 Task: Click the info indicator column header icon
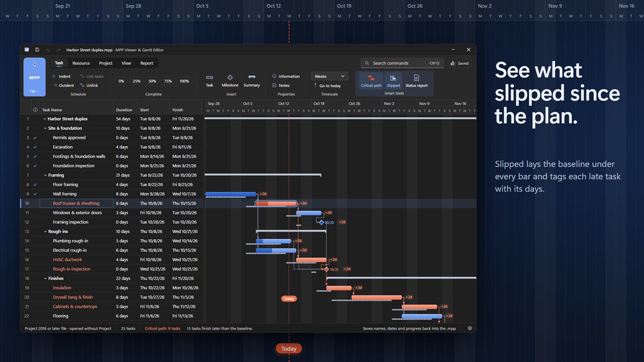click(35, 110)
